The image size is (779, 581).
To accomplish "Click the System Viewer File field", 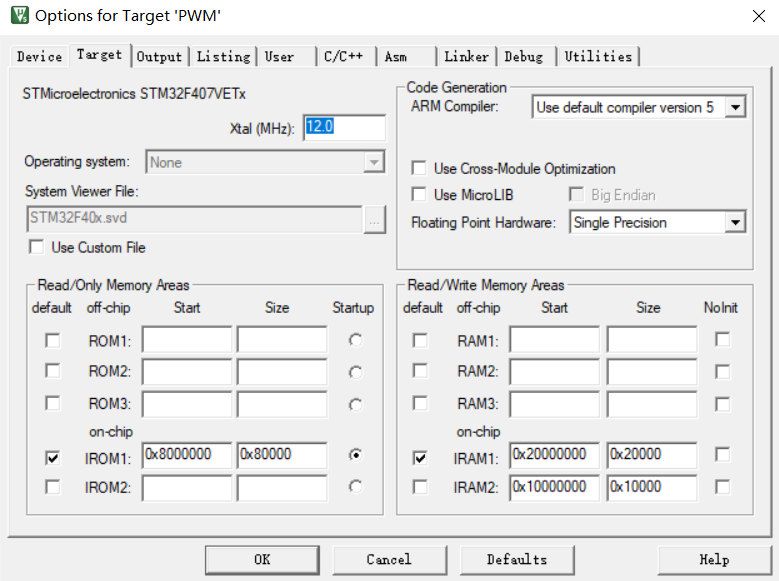I will point(194,219).
